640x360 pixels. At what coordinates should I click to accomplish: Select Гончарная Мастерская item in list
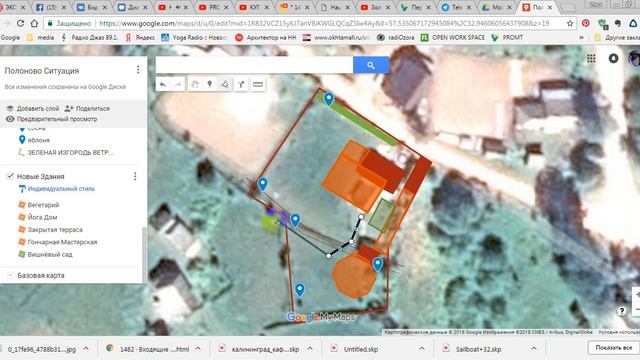(62, 242)
